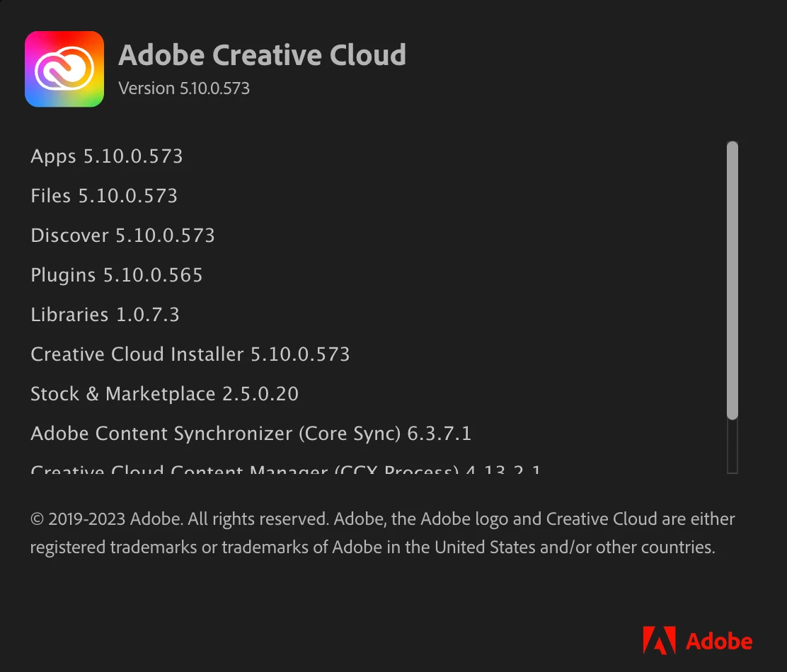Image resolution: width=787 pixels, height=672 pixels.
Task: Click Creative Cloud Installer 5.10.0.573 entry
Action: (x=190, y=354)
